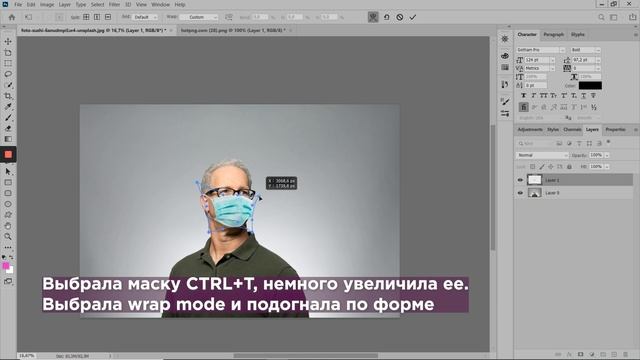Select the Lasso tool
The image size is (640, 360).
[8, 74]
